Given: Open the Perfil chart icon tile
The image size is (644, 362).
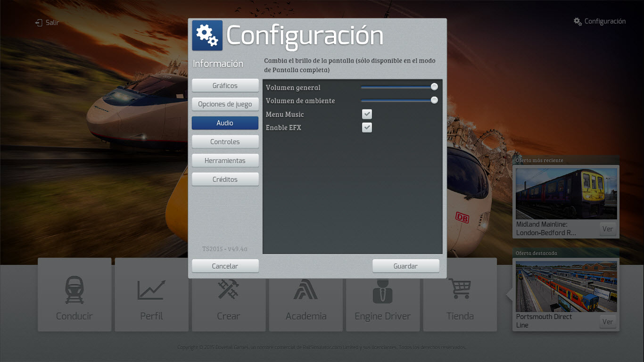Looking at the screenshot, I should tap(151, 295).
